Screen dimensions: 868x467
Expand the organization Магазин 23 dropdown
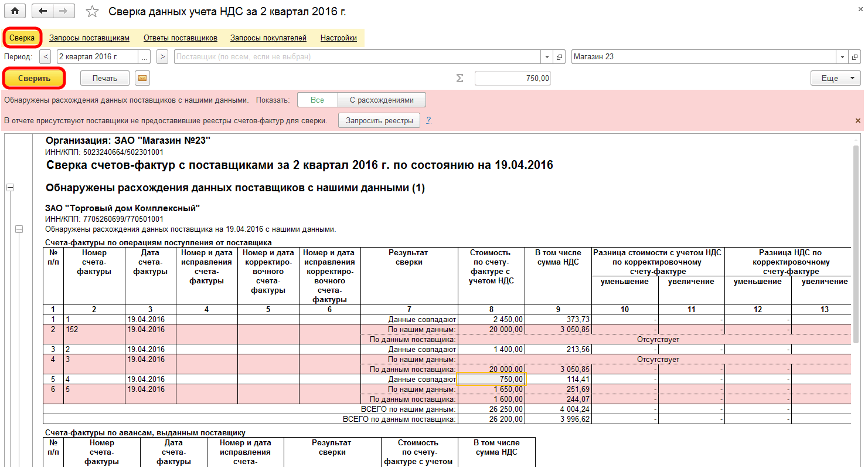843,57
